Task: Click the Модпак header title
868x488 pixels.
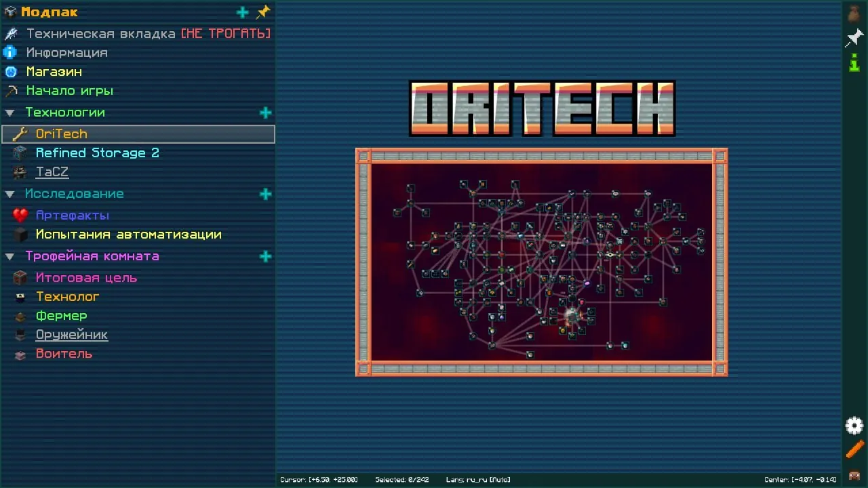Action: (50, 12)
